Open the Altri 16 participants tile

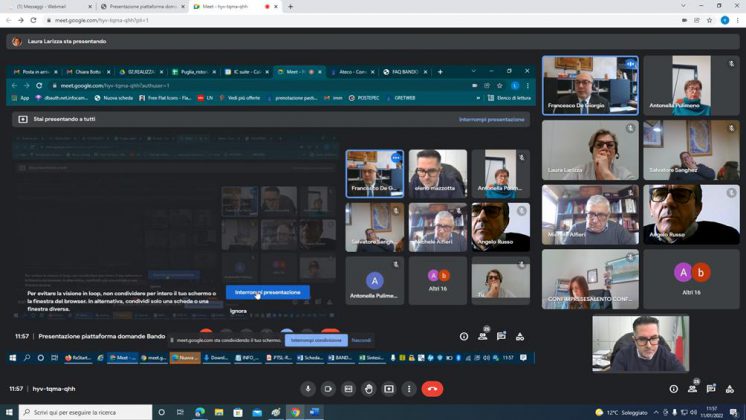coord(691,279)
